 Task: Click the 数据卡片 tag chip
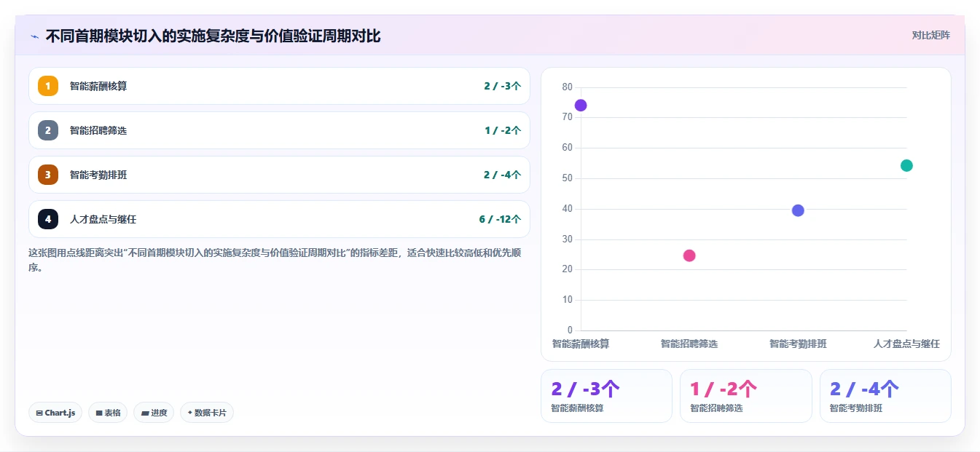pos(207,413)
